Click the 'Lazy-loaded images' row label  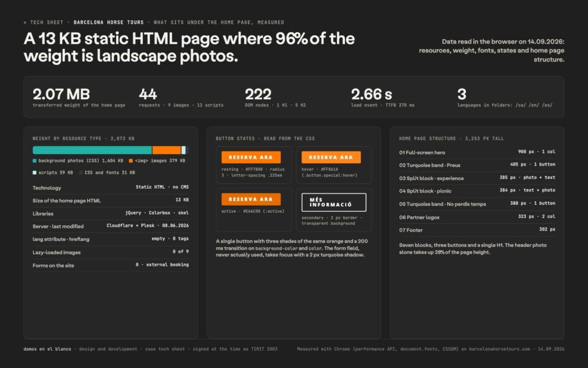pyautogui.click(x=57, y=252)
